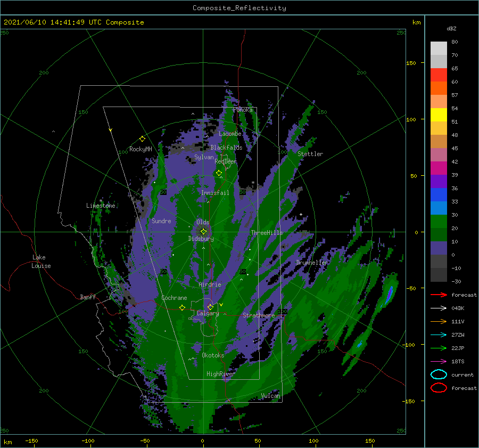Click the Cochrane label
The height and width of the screenshot is (448, 479).
coord(174,298)
